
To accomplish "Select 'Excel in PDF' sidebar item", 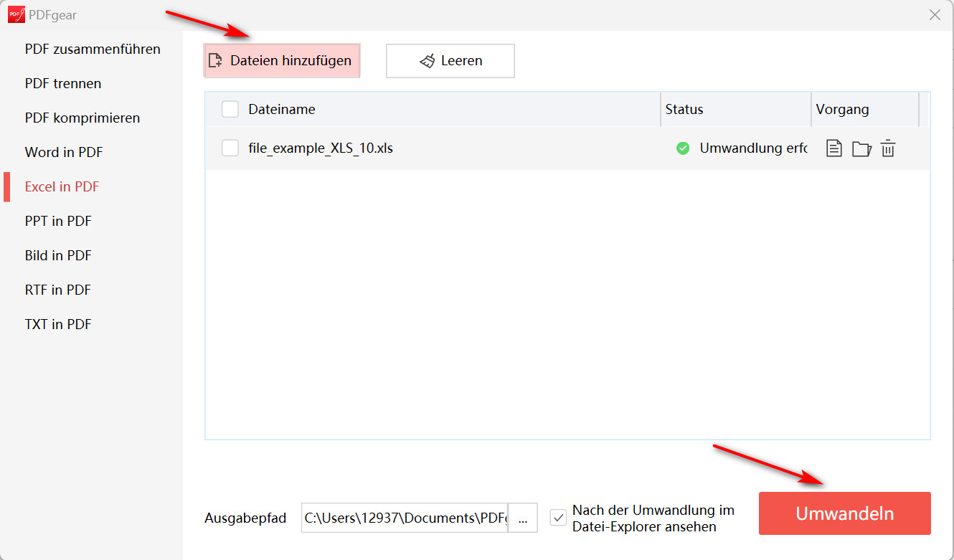I will 62,187.
